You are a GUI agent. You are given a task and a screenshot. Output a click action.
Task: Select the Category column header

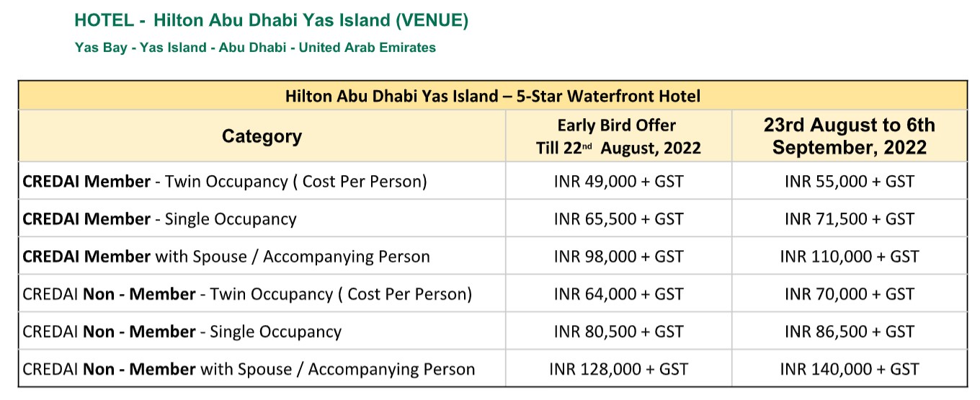coord(262,136)
